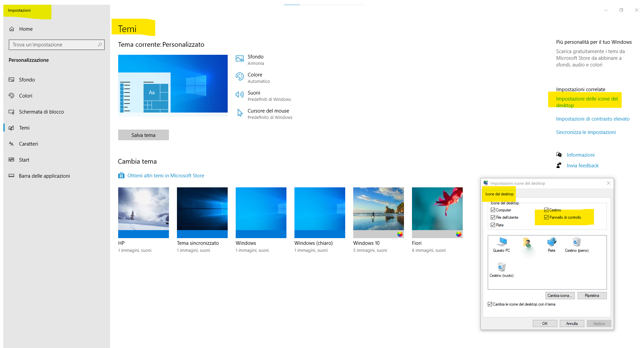
Task: Click the Invia feedback person icon
Action: [x=559, y=165]
